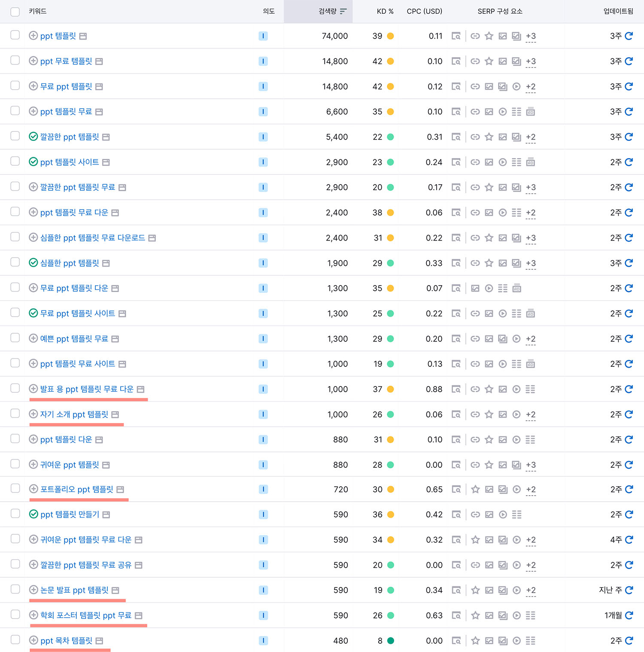Open 깔끔한 ppt 템플릿 무료 공유 keyword
The height and width of the screenshot is (652, 644).
point(86,565)
